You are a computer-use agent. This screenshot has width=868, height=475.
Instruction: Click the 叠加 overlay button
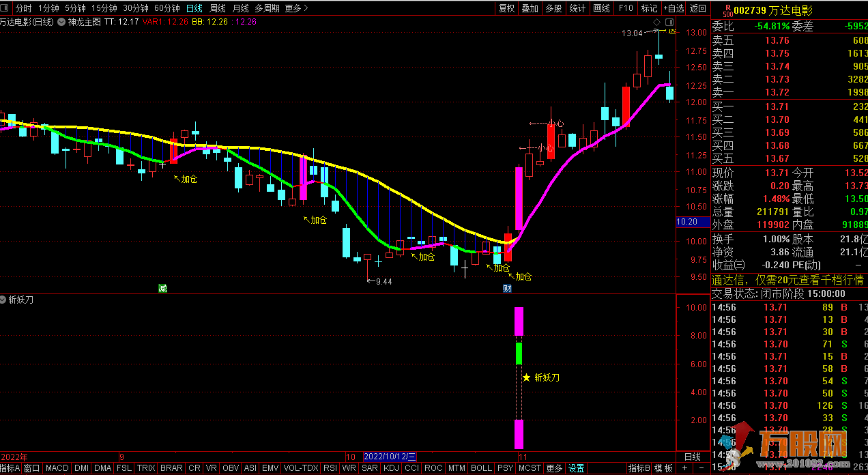point(530,8)
